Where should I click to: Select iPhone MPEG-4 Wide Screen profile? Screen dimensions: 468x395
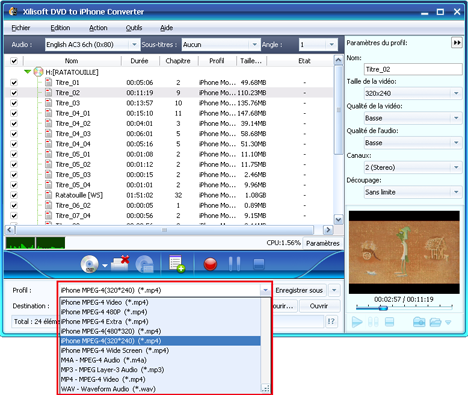pos(160,350)
